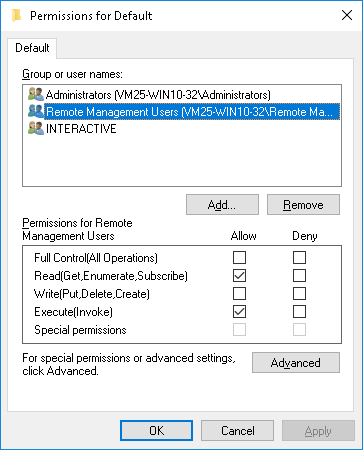Close the Permissions for Default dialog
This screenshot has width=363, height=450.
click(x=347, y=15)
